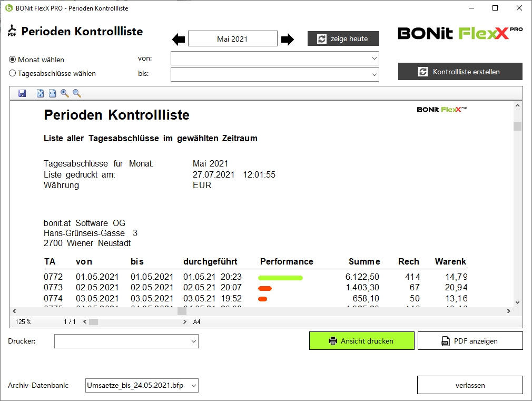This screenshot has width=532, height=401.
Task: Click the timestamp '03.05.21 19:52'
Action: tap(212, 298)
